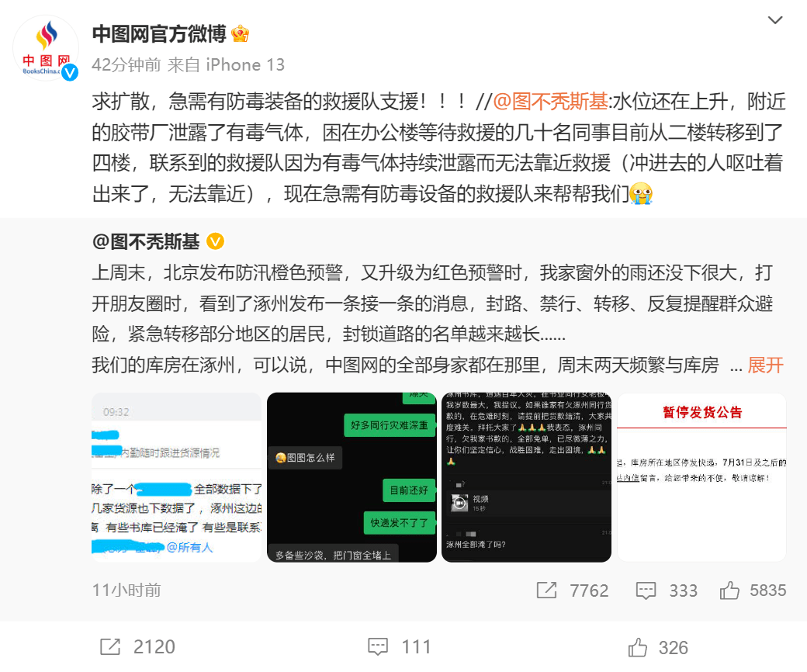Click comment icon showing 333
Image resolution: width=807 pixels, height=672 pixels.
click(646, 591)
